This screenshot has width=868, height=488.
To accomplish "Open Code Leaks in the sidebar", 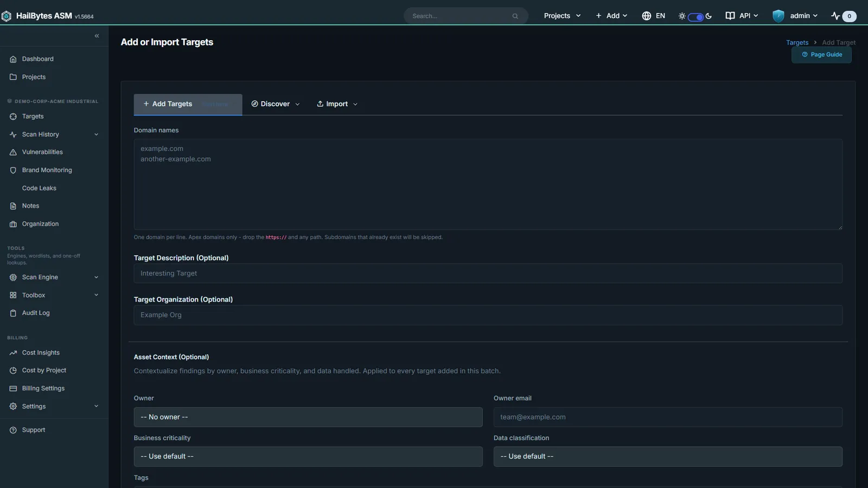I will (39, 188).
